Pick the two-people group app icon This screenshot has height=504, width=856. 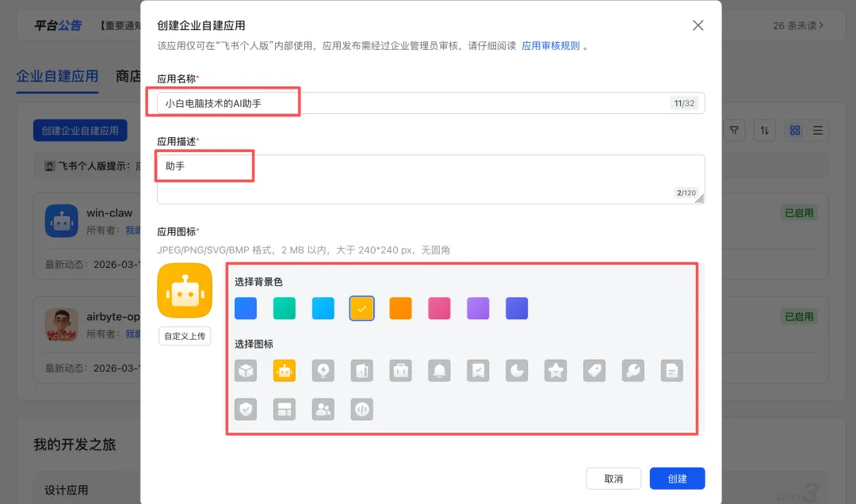tap(323, 409)
